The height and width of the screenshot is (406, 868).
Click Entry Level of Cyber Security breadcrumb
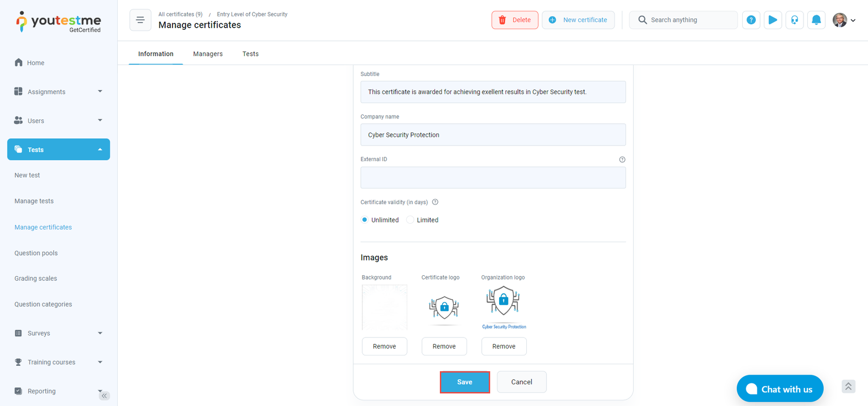pos(252,14)
